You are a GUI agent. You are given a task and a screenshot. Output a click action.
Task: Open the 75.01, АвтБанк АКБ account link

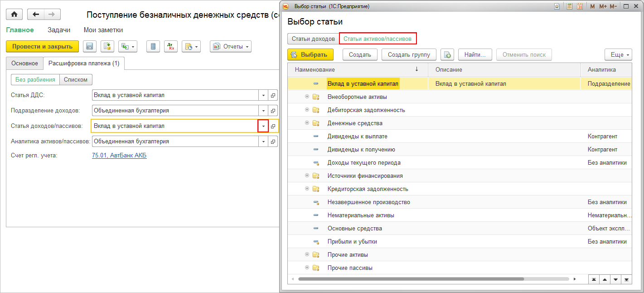[119, 156]
